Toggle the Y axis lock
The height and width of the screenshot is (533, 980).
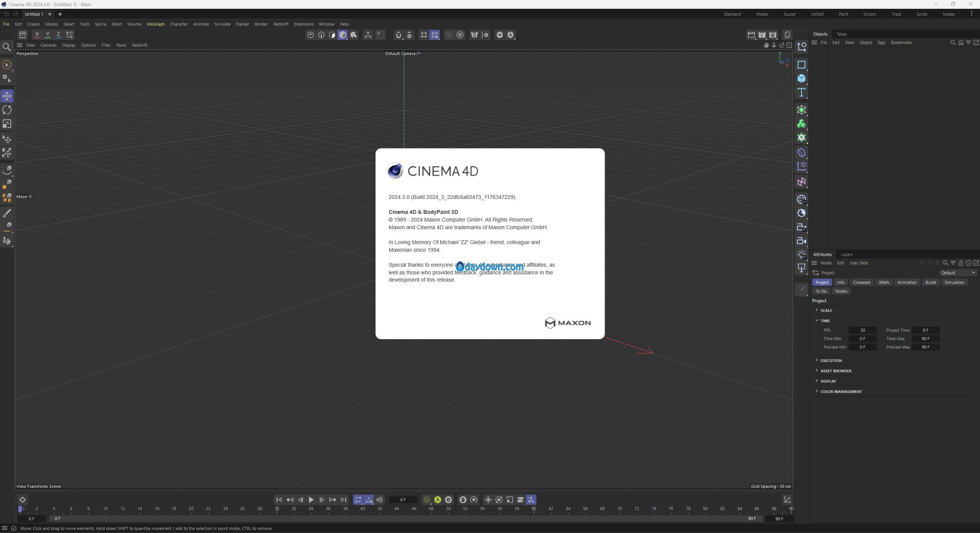pyautogui.click(x=47, y=35)
